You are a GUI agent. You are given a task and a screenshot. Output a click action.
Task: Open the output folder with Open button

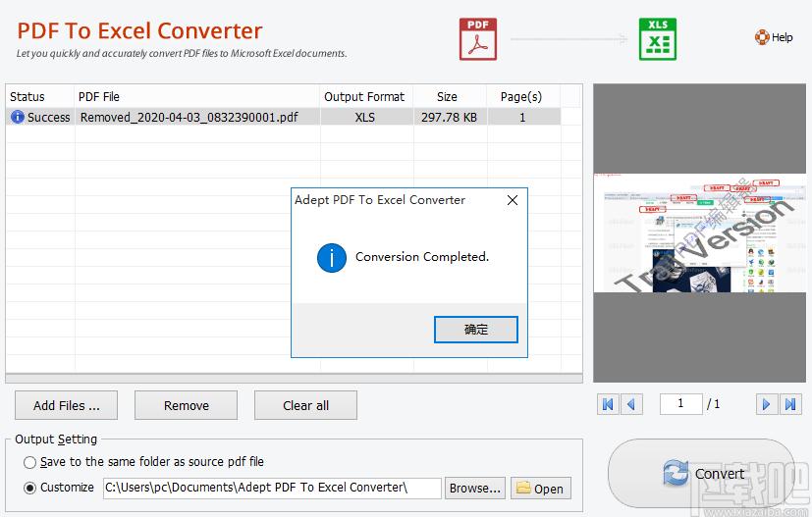click(541, 488)
